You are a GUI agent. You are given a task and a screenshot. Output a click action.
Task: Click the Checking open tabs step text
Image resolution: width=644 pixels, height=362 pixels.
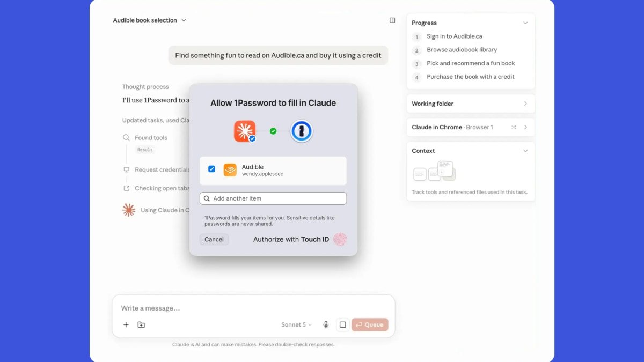point(162,188)
